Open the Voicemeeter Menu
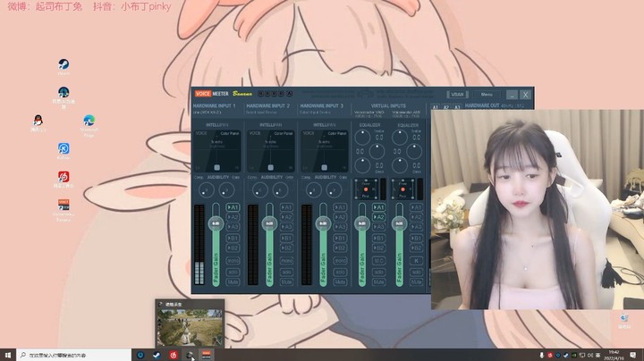This screenshot has height=361, width=644. (x=487, y=95)
